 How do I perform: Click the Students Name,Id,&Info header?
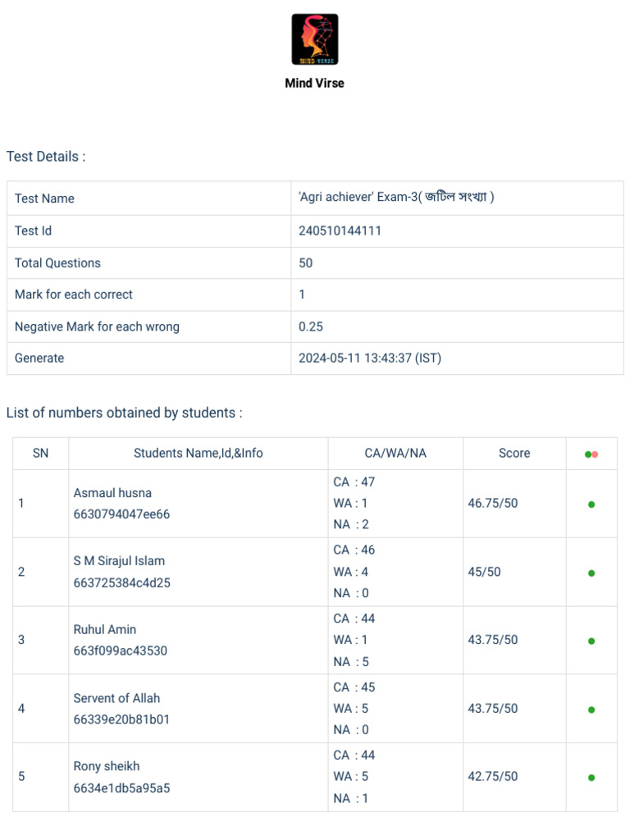199,453
